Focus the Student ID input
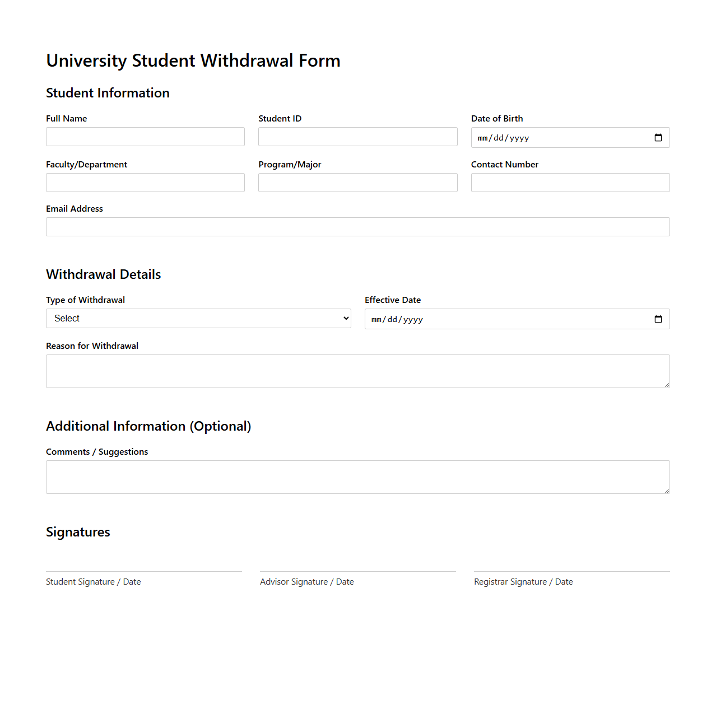This screenshot has width=716, height=728. (357, 136)
